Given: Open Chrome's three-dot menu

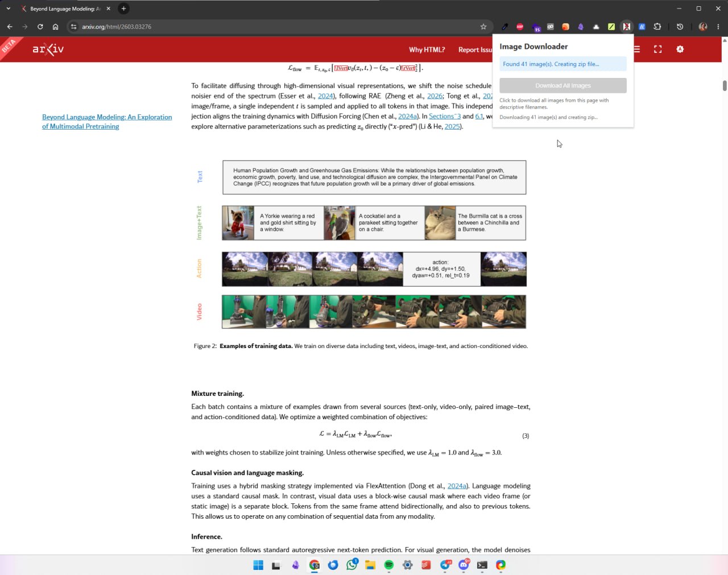Looking at the screenshot, I should 718,27.
